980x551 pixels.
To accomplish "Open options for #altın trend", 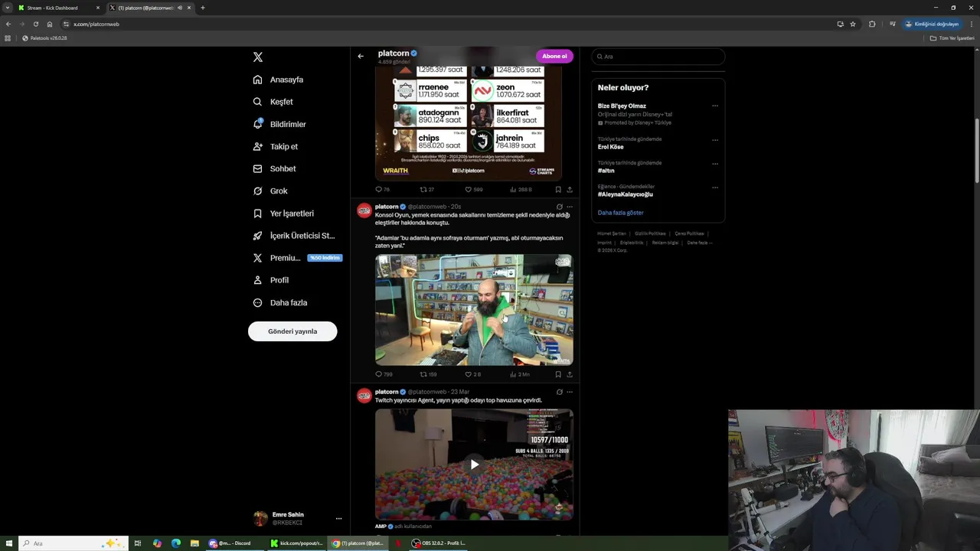I will [715, 164].
